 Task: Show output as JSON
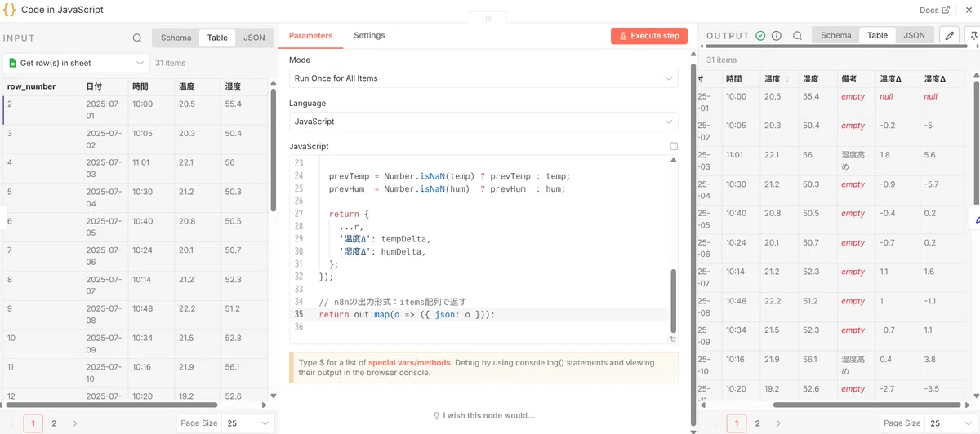[915, 35]
